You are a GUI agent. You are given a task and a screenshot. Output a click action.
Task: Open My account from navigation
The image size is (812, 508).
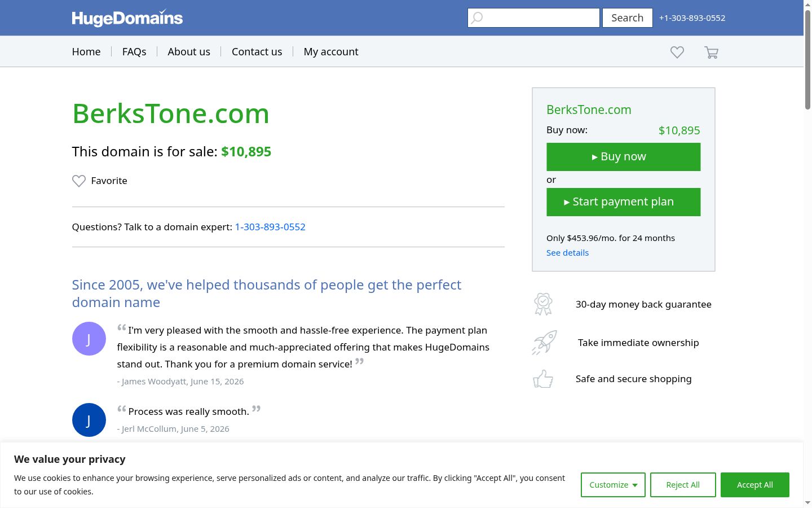click(331, 51)
